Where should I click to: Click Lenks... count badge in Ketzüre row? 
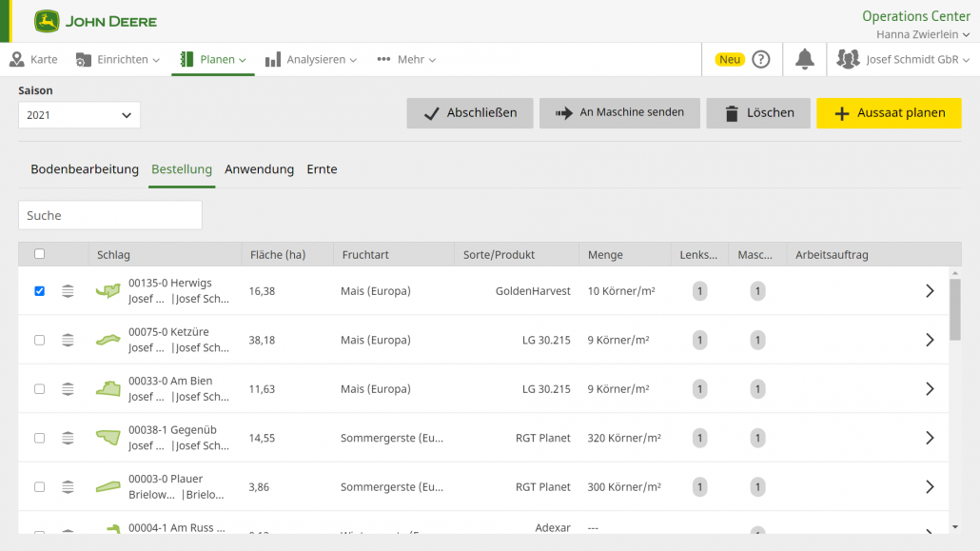[700, 341]
